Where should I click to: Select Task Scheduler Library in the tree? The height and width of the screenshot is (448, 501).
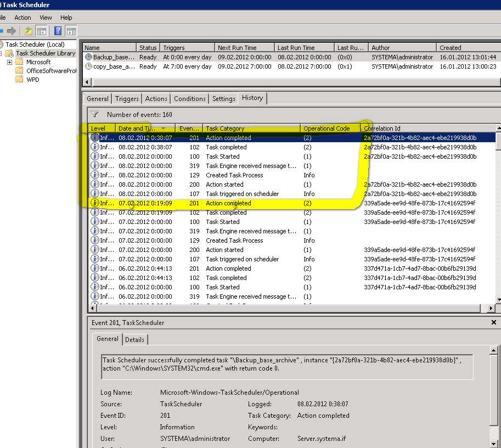coord(46,53)
